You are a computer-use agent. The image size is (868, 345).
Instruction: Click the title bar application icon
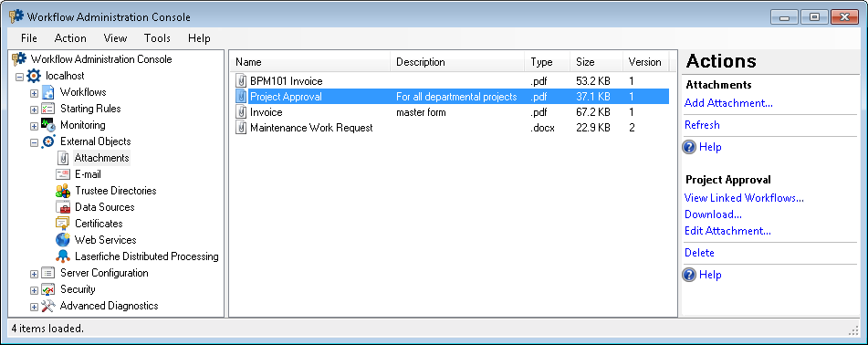[x=16, y=16]
